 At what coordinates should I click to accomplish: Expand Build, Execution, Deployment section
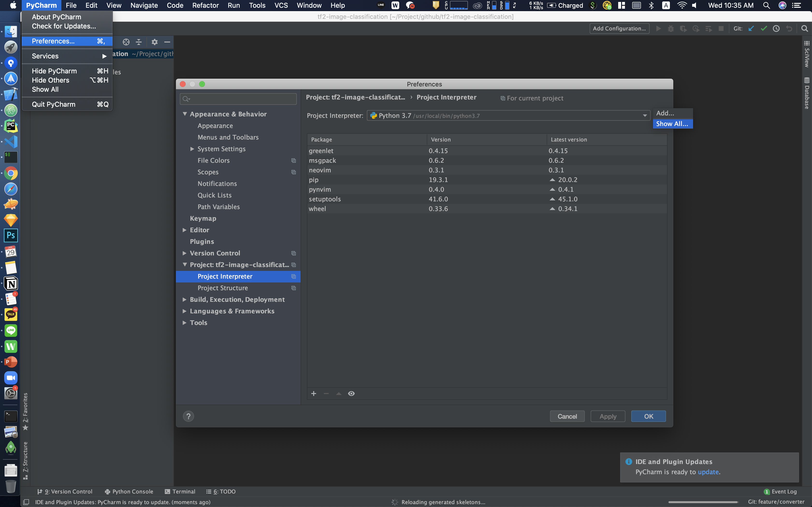pyautogui.click(x=184, y=299)
